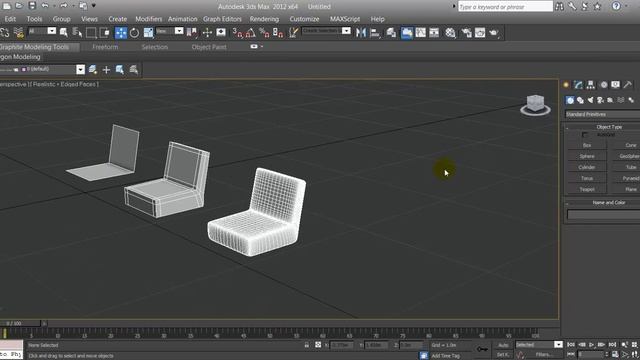Click the Render Production teapot icon
The width and height of the screenshot is (640, 360).
coord(494,33)
